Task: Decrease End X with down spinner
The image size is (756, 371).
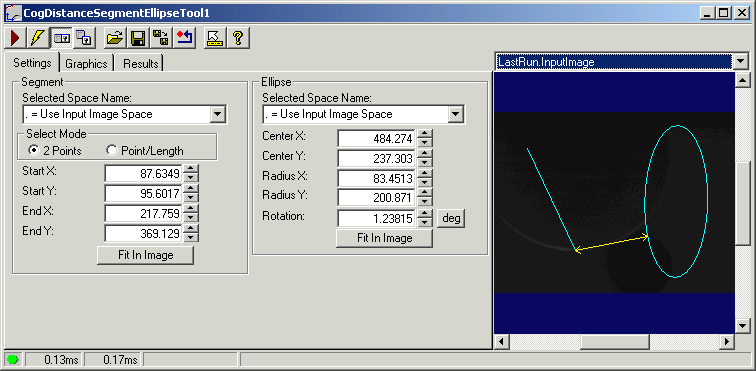Action: pos(191,218)
